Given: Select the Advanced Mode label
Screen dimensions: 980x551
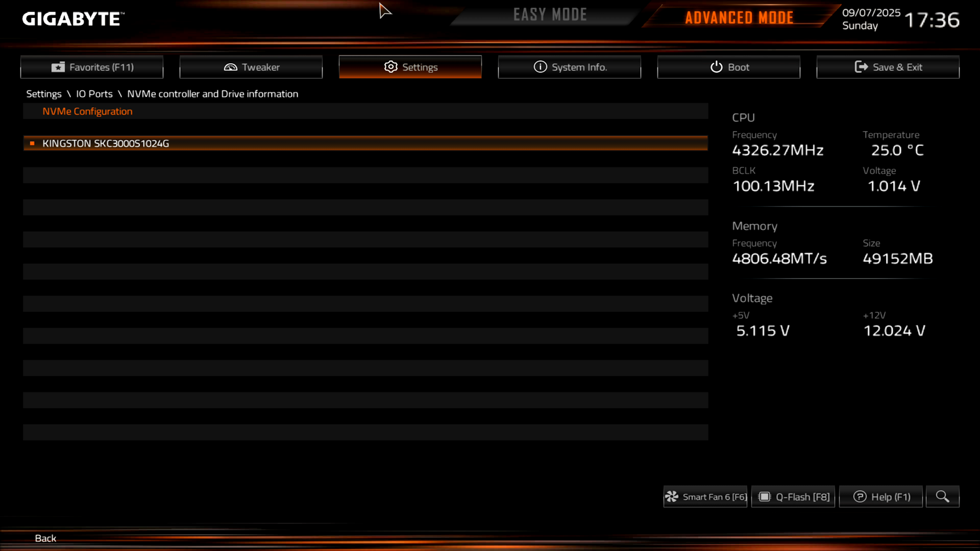Looking at the screenshot, I should click(739, 18).
